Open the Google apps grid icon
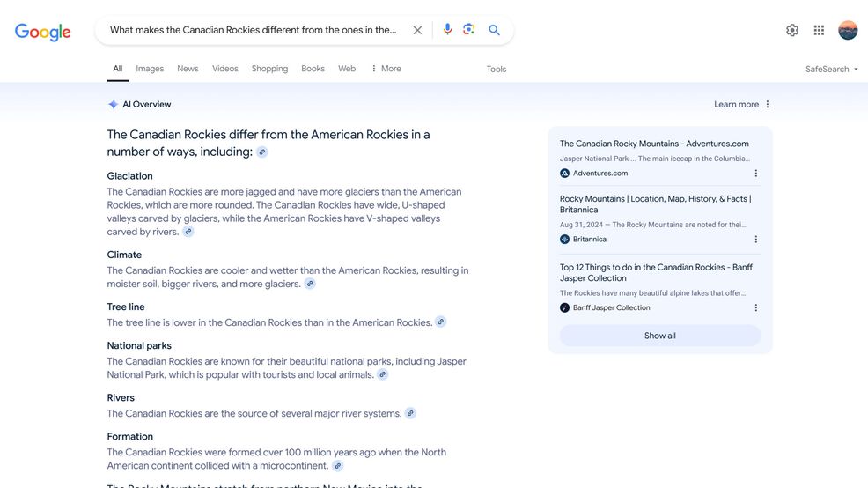 click(819, 30)
